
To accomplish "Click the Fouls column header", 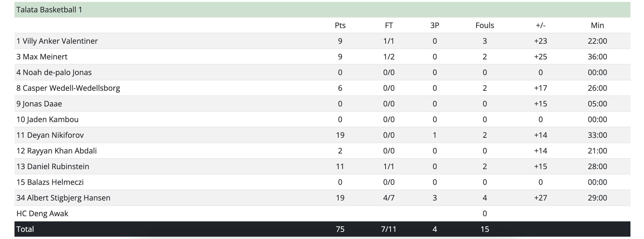I will click(485, 25).
